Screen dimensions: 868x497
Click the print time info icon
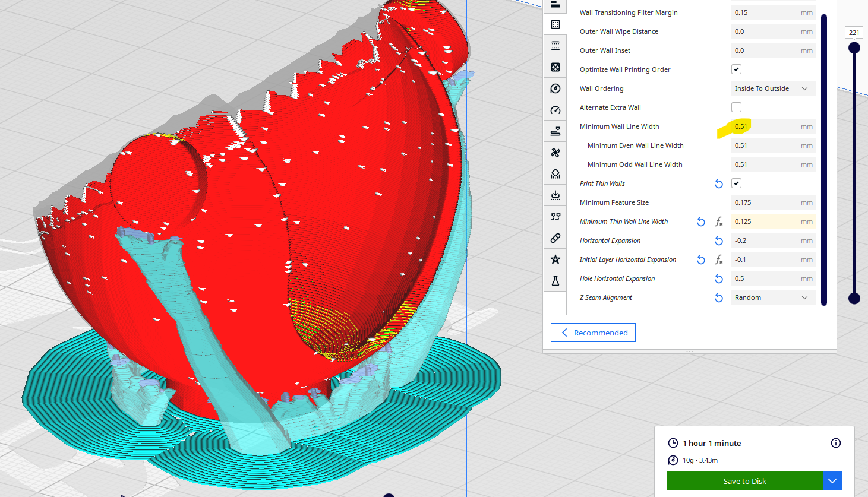pos(835,443)
